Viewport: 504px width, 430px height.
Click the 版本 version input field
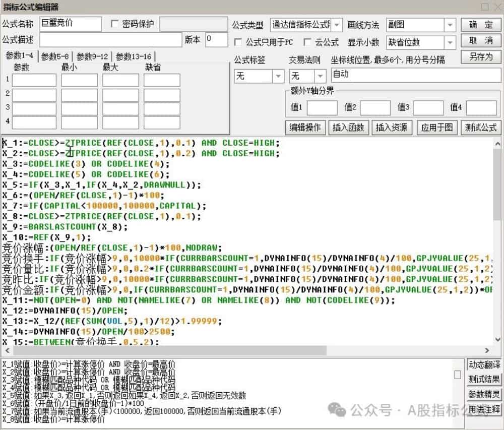[x=216, y=40]
